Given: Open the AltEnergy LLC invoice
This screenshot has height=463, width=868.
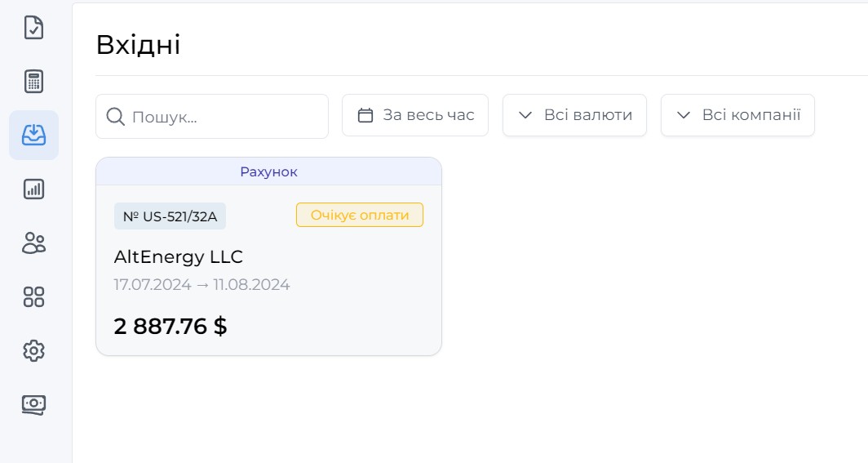Looking at the screenshot, I should [x=179, y=256].
